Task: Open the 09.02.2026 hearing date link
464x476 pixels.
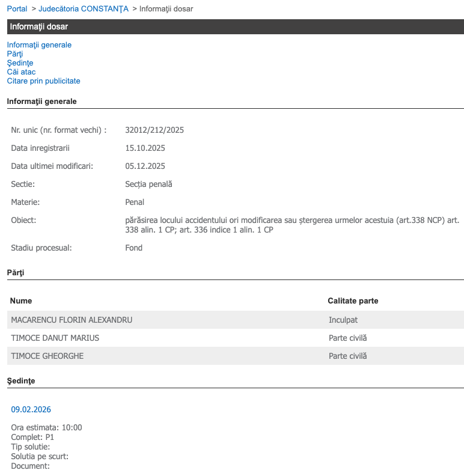Action: coord(31,410)
